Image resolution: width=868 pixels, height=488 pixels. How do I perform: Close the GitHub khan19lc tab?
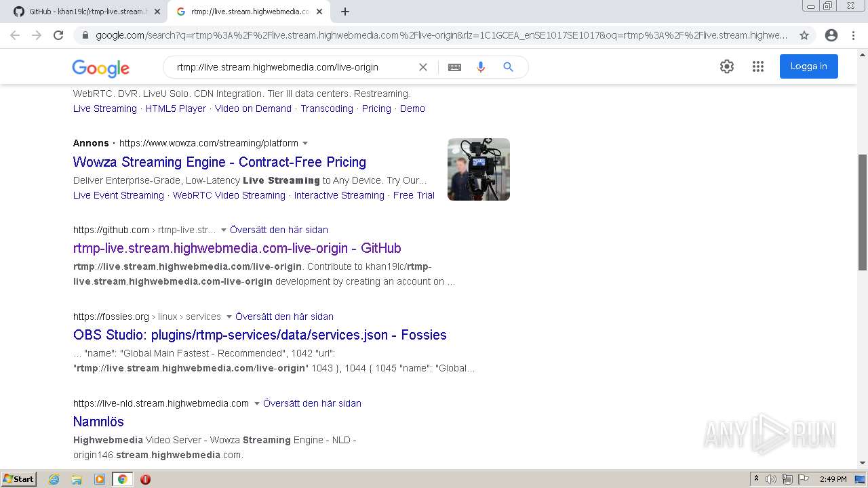[x=157, y=12]
